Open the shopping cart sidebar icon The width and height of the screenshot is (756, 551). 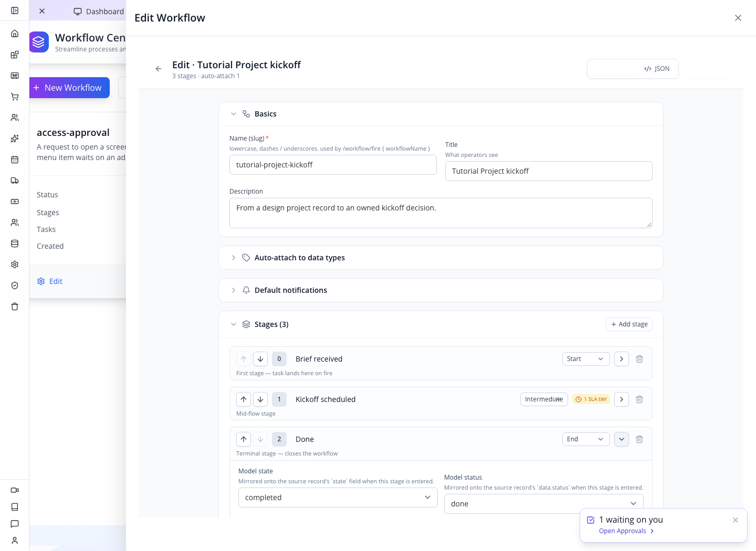click(15, 97)
